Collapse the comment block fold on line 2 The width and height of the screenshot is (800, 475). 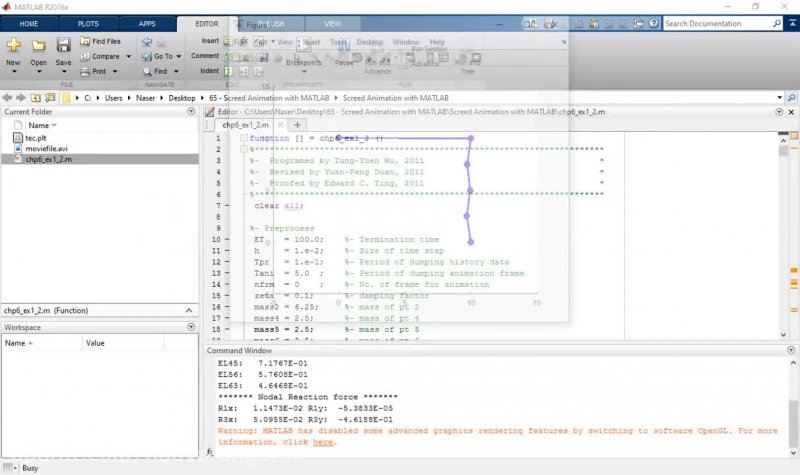point(244,150)
